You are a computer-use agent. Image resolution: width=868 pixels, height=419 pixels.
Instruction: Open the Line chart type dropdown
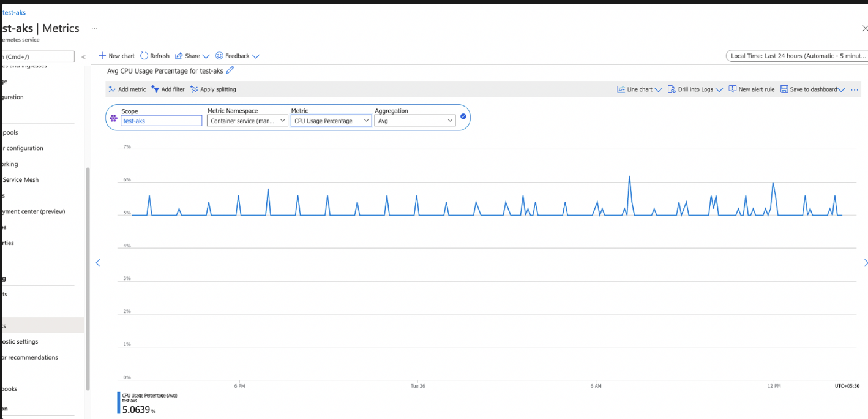coord(640,89)
